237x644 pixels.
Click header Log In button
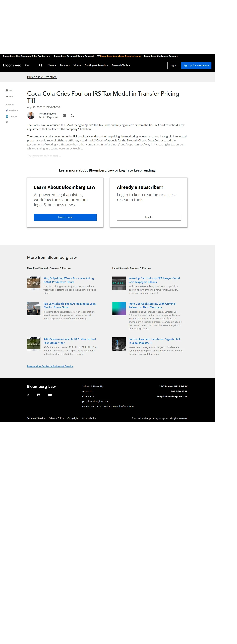pyautogui.click(x=173, y=66)
